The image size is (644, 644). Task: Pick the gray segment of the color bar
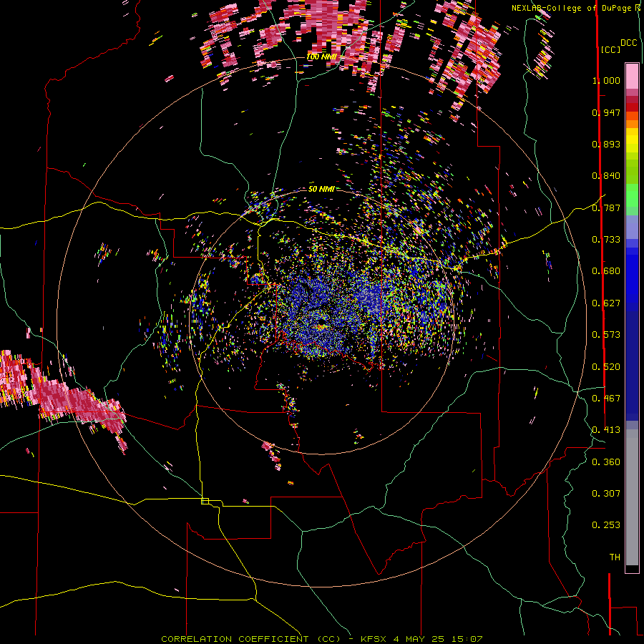pos(632,497)
